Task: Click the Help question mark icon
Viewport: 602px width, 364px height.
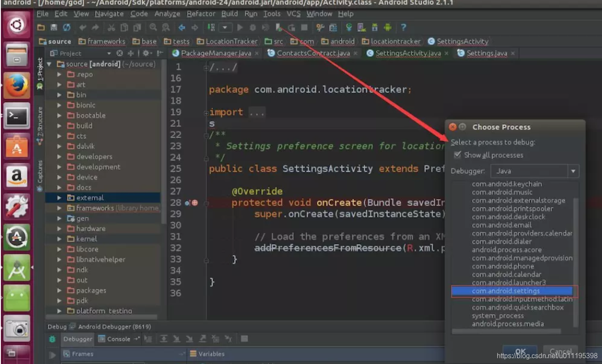Action: pos(403,27)
